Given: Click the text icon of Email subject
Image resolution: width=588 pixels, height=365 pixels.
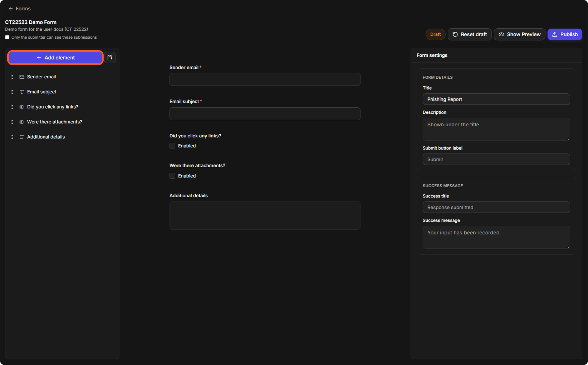Looking at the screenshot, I should pyautogui.click(x=22, y=92).
